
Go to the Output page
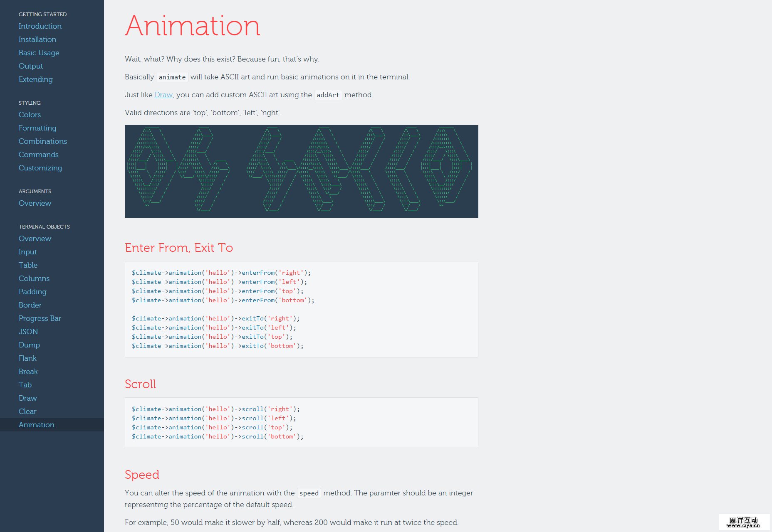click(x=30, y=66)
